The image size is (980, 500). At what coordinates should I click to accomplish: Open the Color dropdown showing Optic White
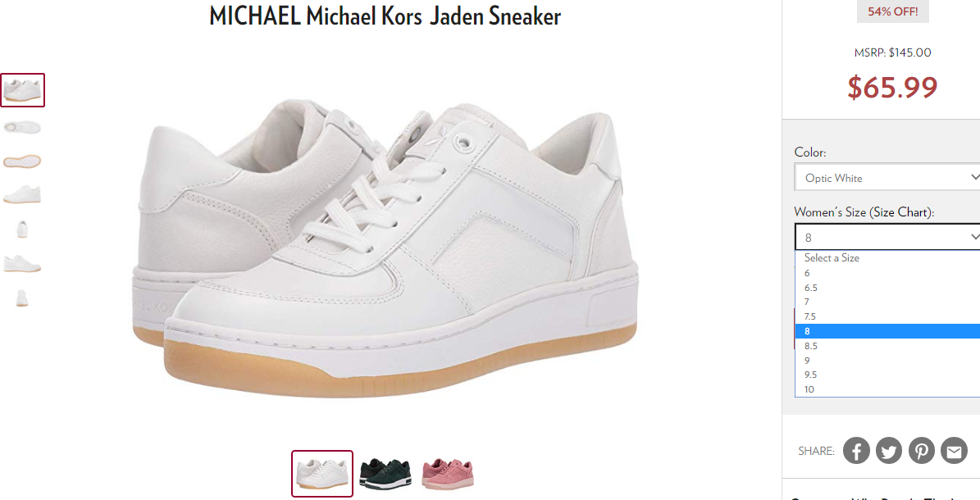[x=887, y=178]
